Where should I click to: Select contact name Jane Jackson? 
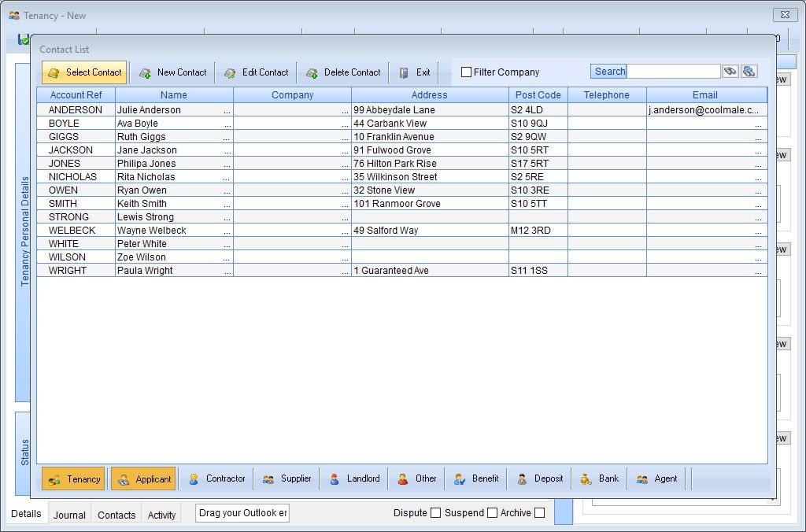click(x=147, y=150)
